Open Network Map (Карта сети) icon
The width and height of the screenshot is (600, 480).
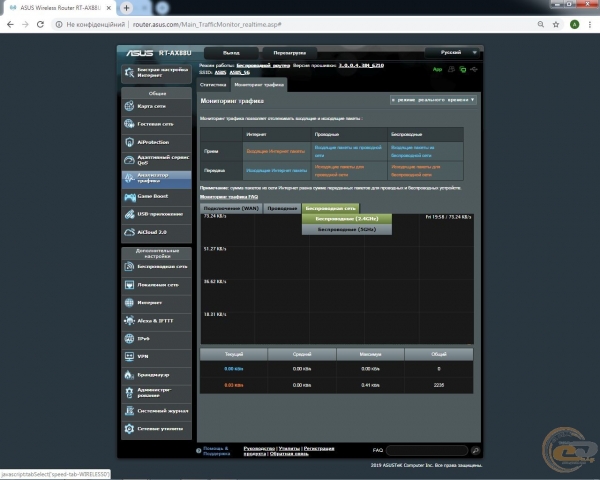coord(129,106)
